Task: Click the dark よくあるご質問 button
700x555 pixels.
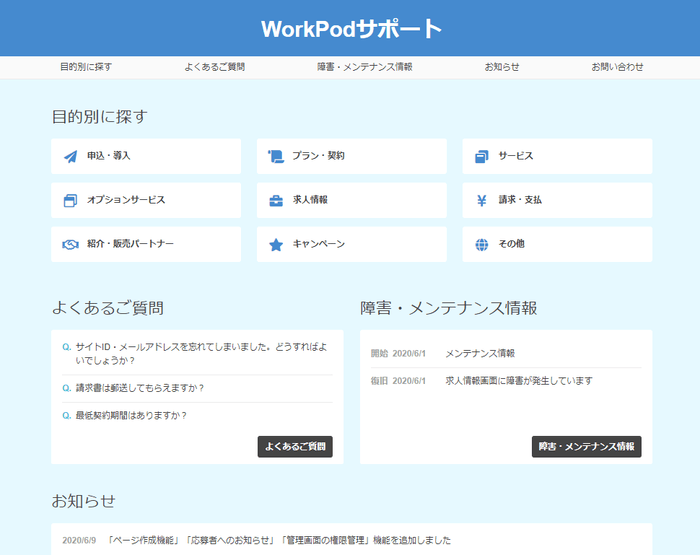Action: (x=295, y=447)
